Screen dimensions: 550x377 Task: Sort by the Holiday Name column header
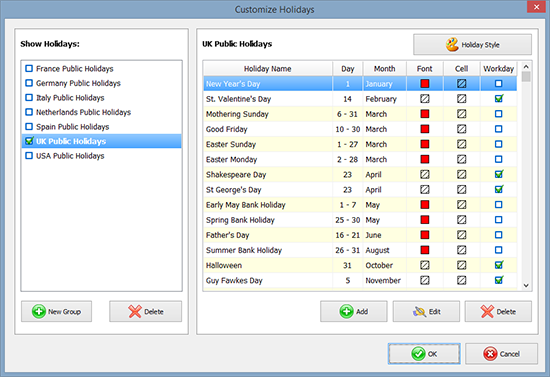(268, 69)
